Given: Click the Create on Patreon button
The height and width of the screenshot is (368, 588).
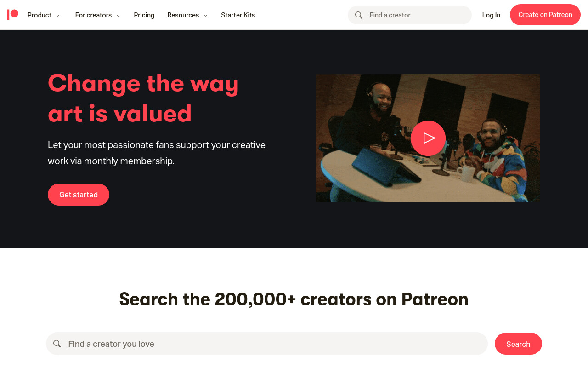Looking at the screenshot, I should click(545, 15).
